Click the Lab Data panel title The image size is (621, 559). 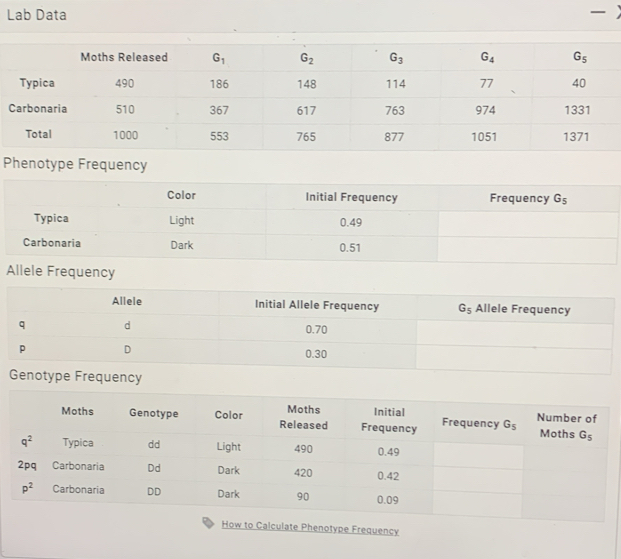tap(37, 15)
